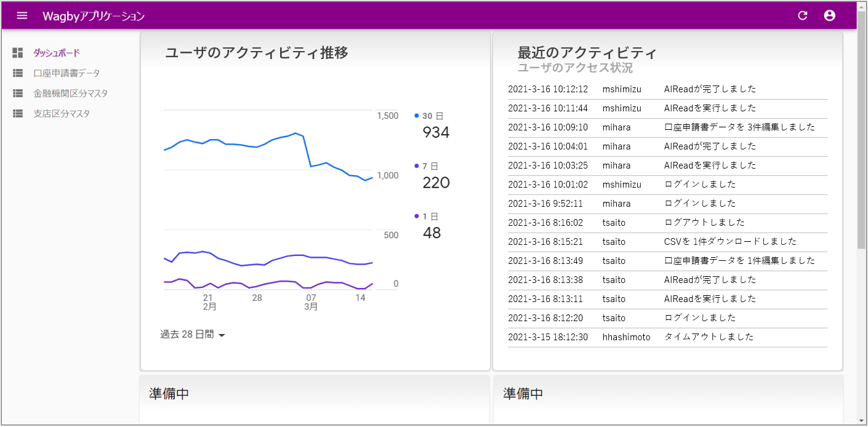This screenshot has width=868, height=427.
Task: Open 金融機関区分マスタ menu item
Action: tap(70, 94)
